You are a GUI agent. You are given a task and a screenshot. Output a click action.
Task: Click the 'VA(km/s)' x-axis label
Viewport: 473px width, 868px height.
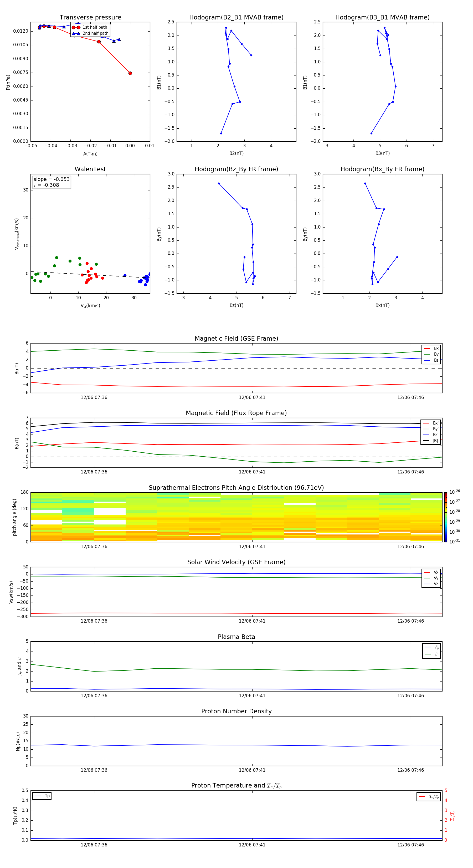90,306
